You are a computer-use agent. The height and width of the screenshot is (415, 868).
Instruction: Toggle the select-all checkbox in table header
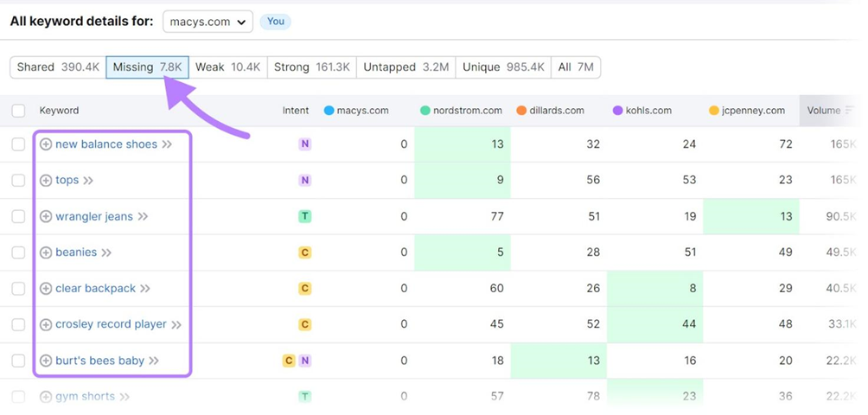point(18,111)
